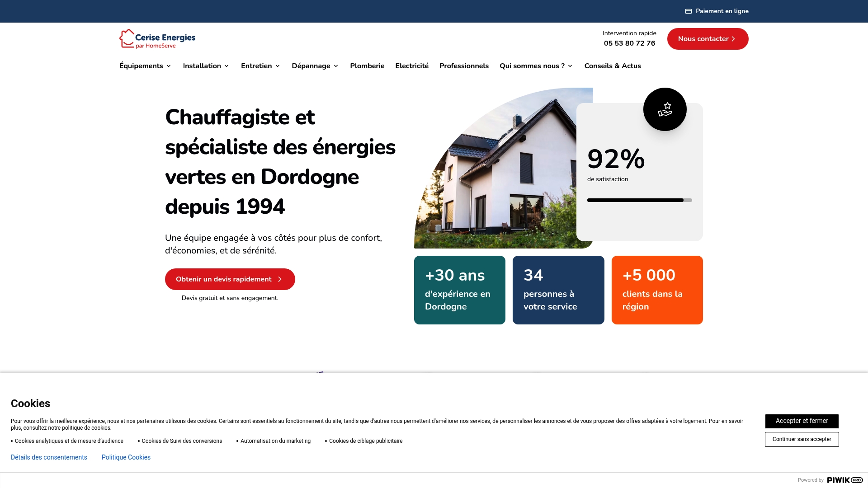Expand the Installation dropdown chevron
The image size is (868, 488).
point(226,66)
